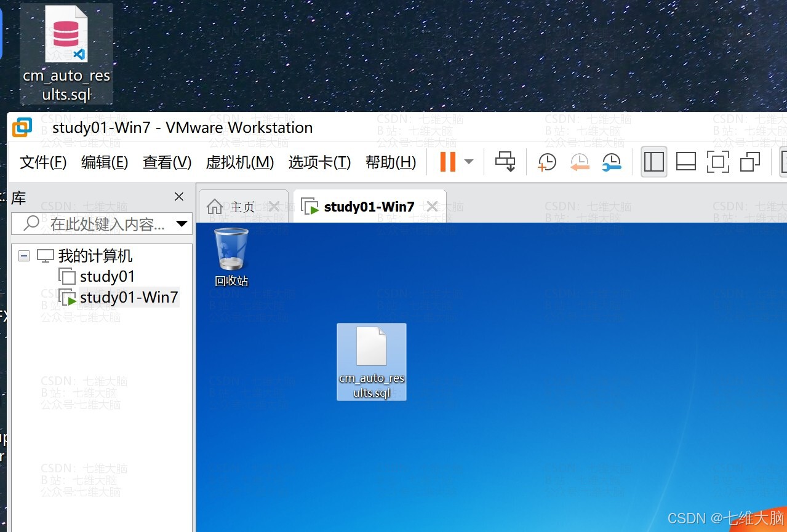The width and height of the screenshot is (787, 532).
Task: Open the power options dropdown next to pause
Action: (x=469, y=162)
